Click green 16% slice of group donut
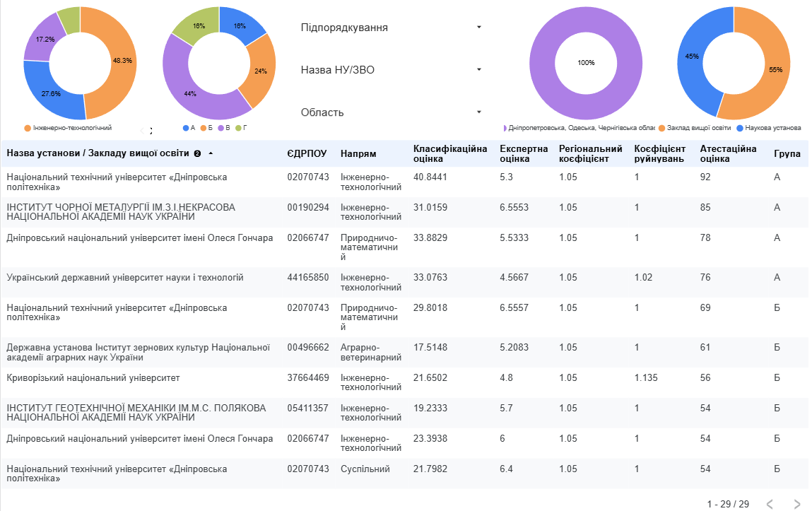 coord(199,26)
